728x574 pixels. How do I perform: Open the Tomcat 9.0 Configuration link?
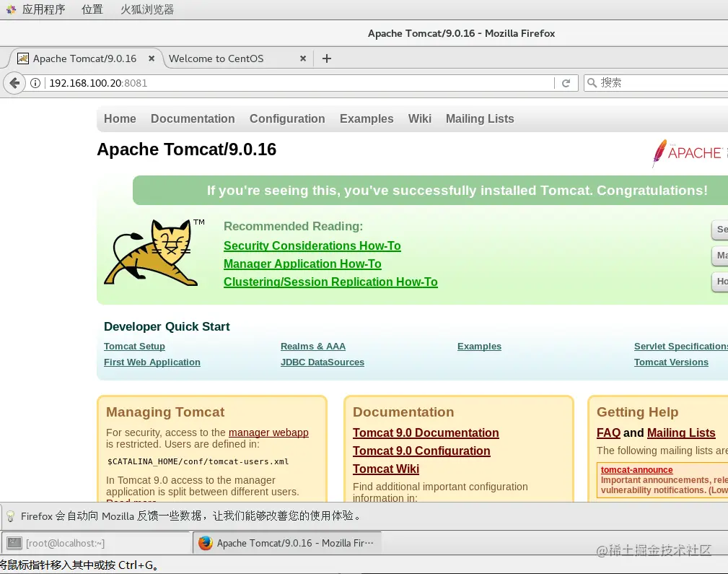421,451
